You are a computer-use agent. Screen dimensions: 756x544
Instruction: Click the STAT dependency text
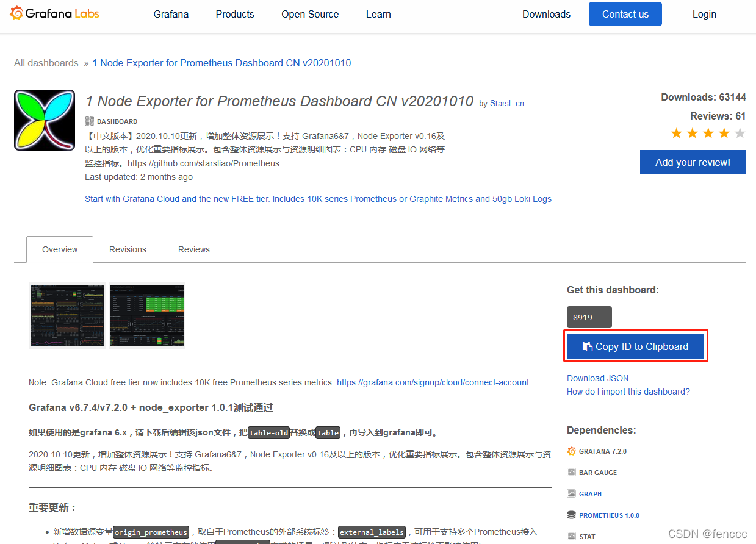point(587,537)
